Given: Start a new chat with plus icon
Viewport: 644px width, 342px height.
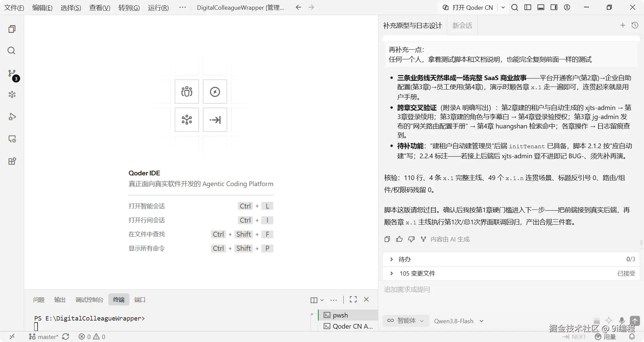Looking at the screenshot, I should [623, 25].
